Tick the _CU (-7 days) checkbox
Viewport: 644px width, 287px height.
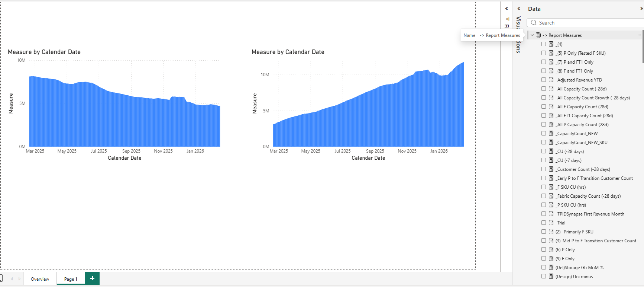click(x=544, y=160)
